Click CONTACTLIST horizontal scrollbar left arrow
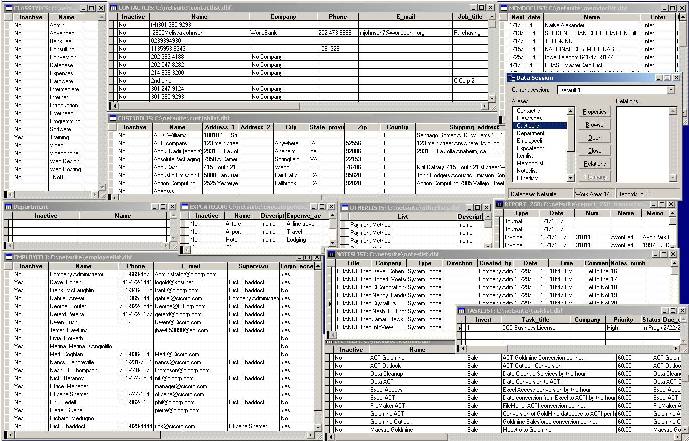689x441 pixels. [114, 106]
